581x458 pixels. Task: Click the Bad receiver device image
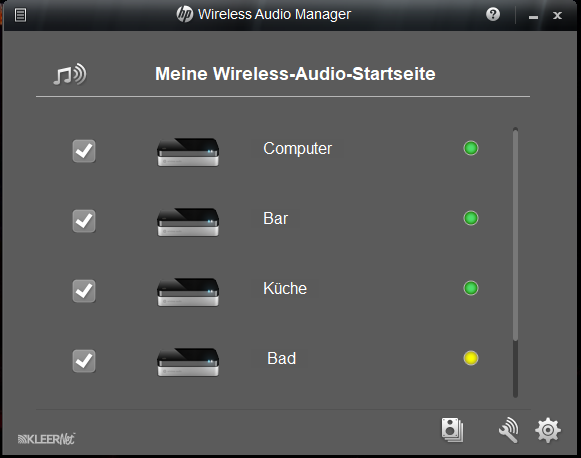(188, 362)
